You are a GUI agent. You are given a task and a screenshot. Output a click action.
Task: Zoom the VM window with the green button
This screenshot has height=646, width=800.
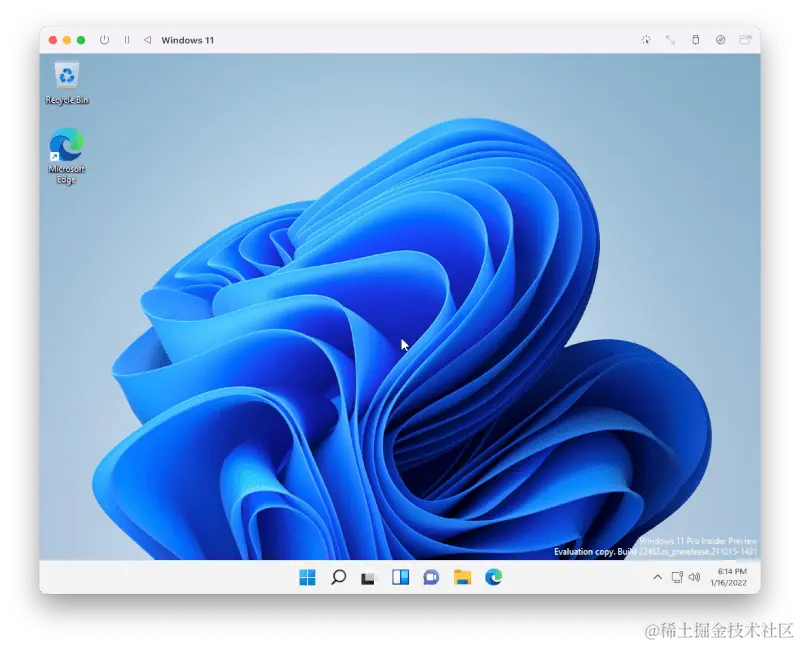[81, 40]
